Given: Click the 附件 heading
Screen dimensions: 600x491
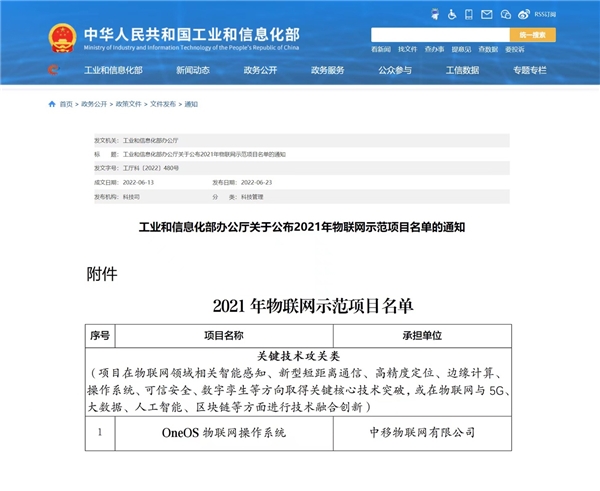Looking at the screenshot, I should pyautogui.click(x=102, y=274).
